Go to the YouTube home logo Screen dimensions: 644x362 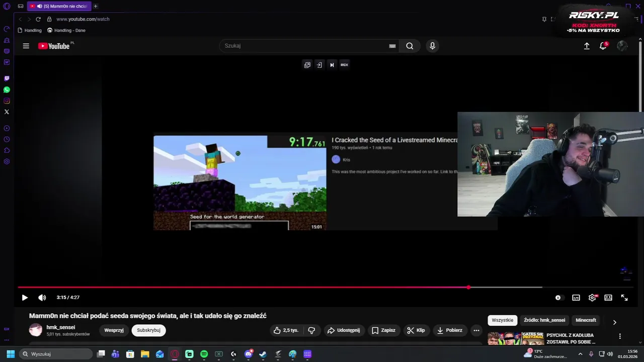(x=54, y=46)
